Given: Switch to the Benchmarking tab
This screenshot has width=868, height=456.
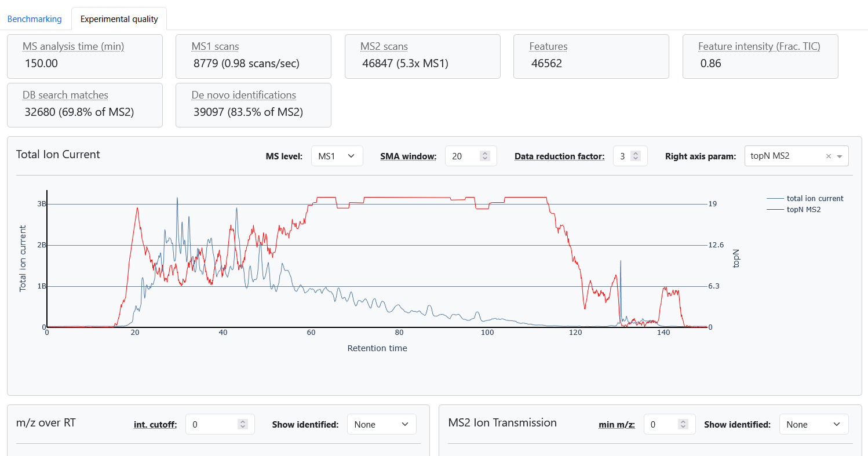Looking at the screenshot, I should [34, 19].
